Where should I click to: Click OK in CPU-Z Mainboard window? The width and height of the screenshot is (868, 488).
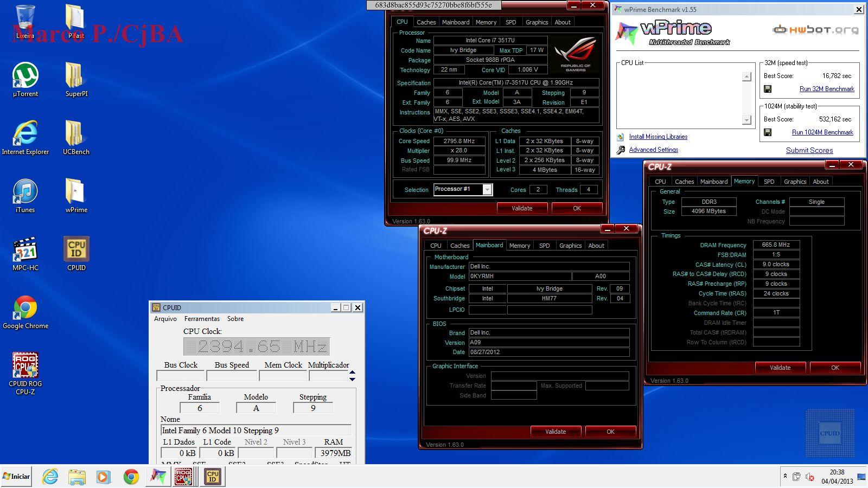[x=610, y=432]
